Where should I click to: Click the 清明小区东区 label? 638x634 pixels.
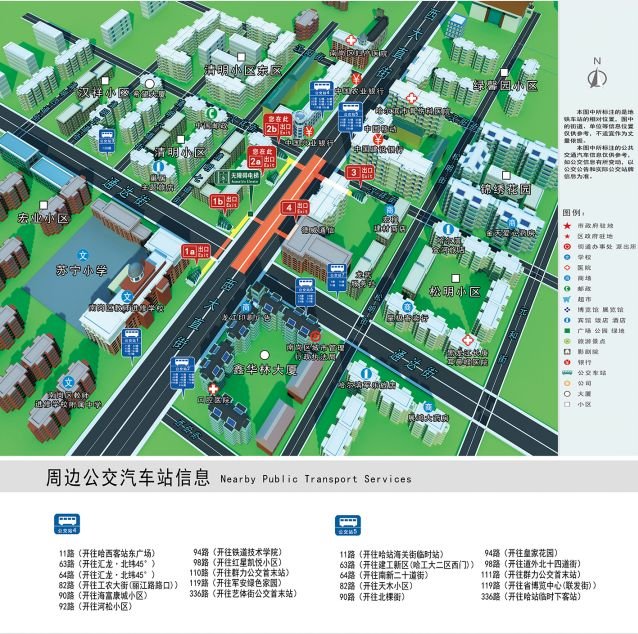click(x=244, y=71)
